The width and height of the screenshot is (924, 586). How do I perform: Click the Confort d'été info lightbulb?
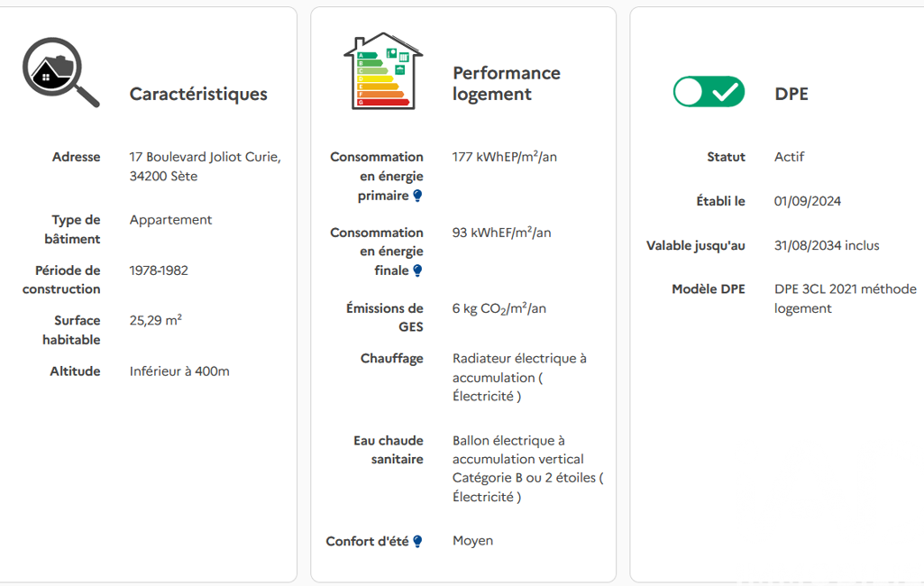click(417, 542)
